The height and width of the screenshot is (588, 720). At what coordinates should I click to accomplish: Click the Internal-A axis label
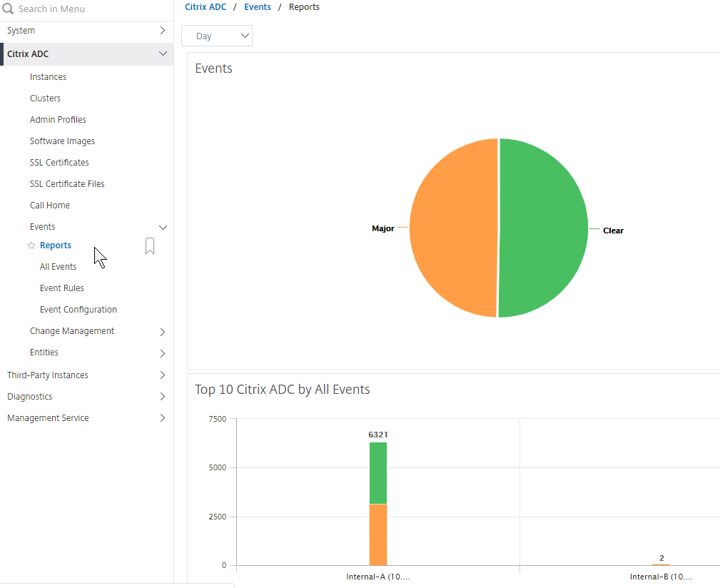378,577
